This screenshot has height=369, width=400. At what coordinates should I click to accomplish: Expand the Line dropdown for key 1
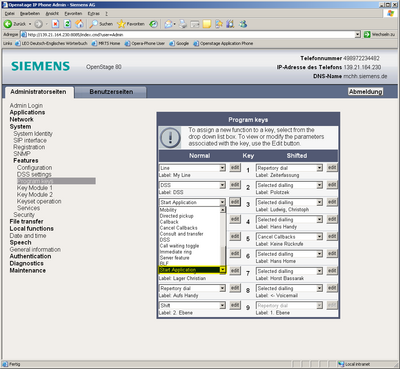(223, 168)
